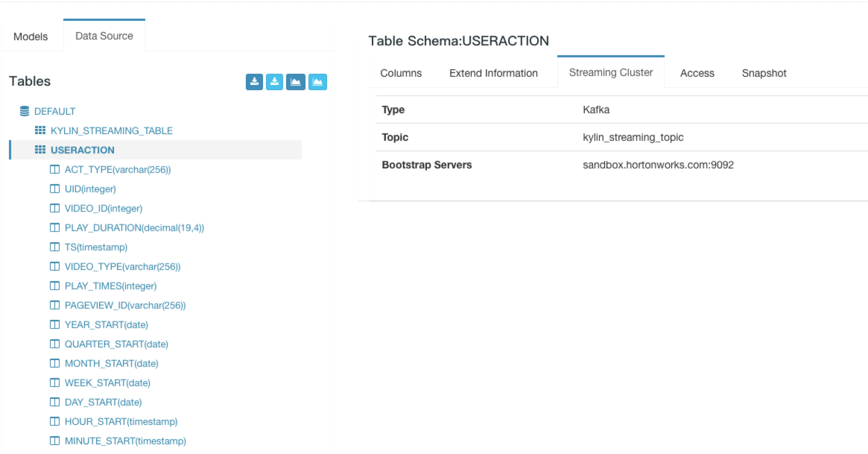
Task: Click the light blue load table icon
Action: (x=274, y=82)
